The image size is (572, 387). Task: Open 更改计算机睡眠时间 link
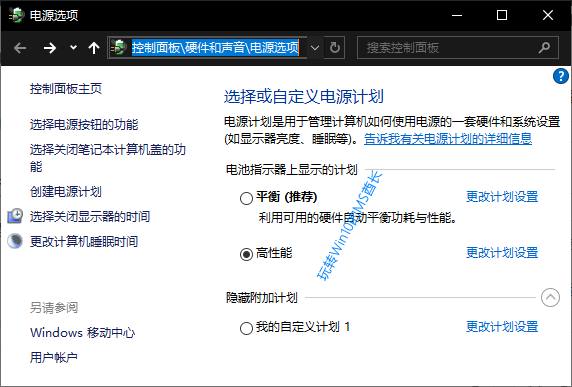point(84,241)
